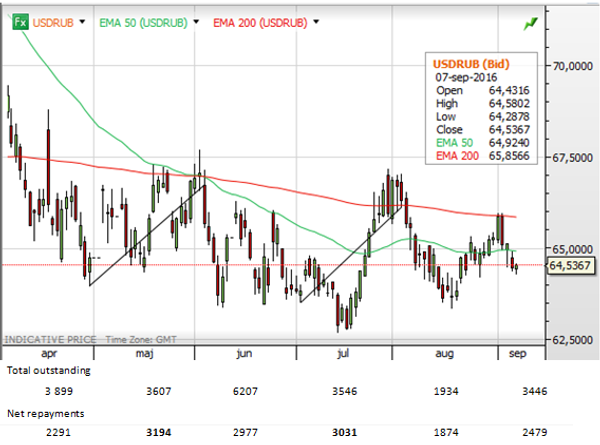Click the High value 64,5802

click(509, 103)
